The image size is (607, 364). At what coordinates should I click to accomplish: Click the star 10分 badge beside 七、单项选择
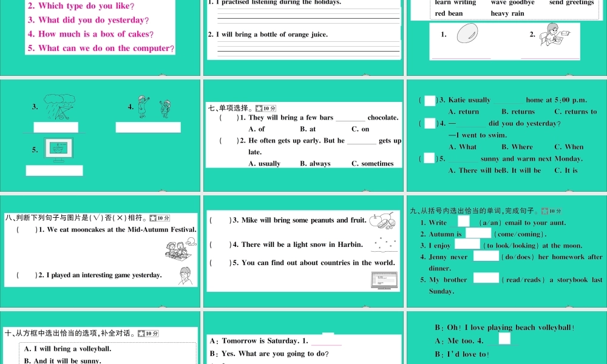(266, 109)
